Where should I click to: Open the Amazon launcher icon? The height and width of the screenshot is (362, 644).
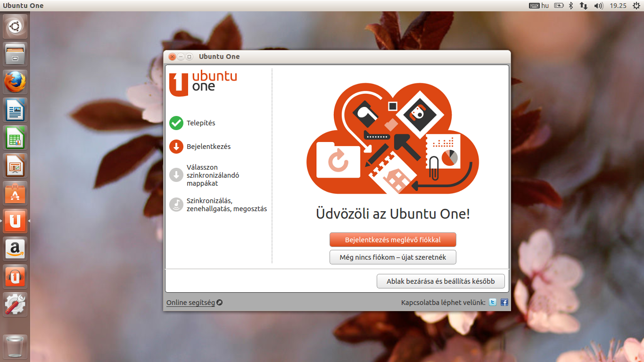point(15,249)
